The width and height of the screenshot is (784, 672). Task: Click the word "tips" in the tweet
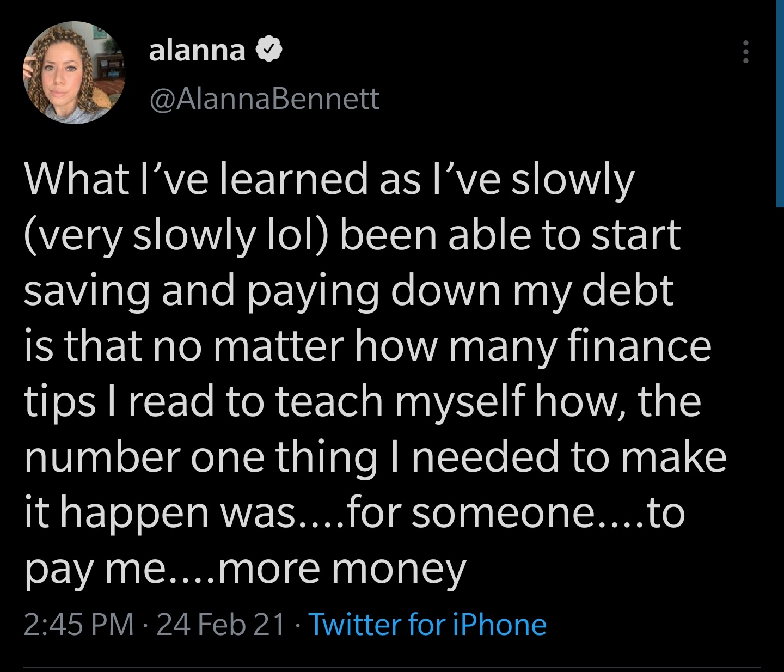point(60,401)
